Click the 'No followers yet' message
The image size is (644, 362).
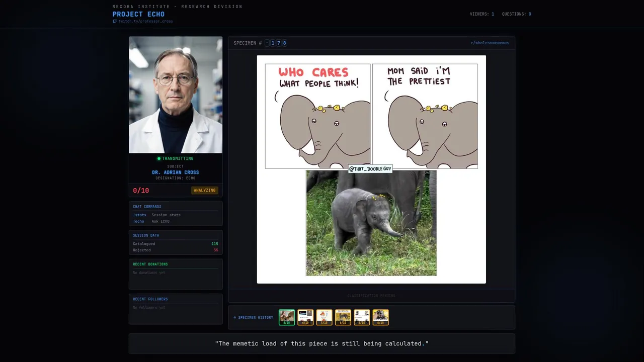click(x=149, y=307)
